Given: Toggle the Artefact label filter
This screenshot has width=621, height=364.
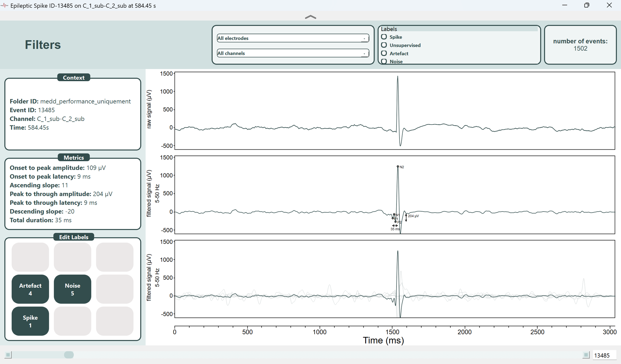Looking at the screenshot, I should [x=384, y=53].
